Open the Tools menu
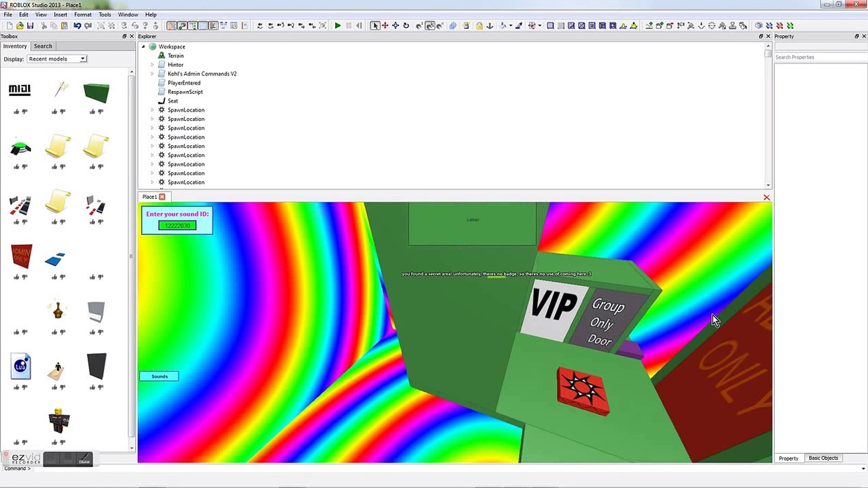This screenshot has height=488, width=868. 105,14
